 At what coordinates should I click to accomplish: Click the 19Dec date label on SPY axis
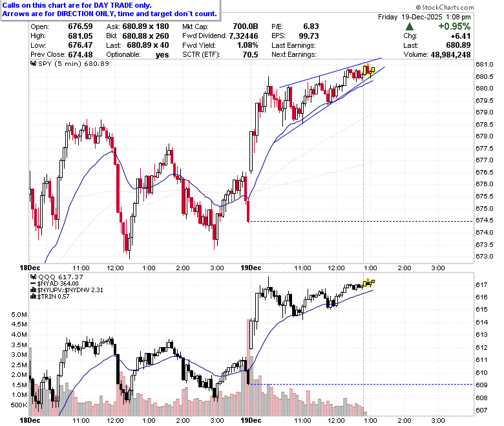pos(251,268)
